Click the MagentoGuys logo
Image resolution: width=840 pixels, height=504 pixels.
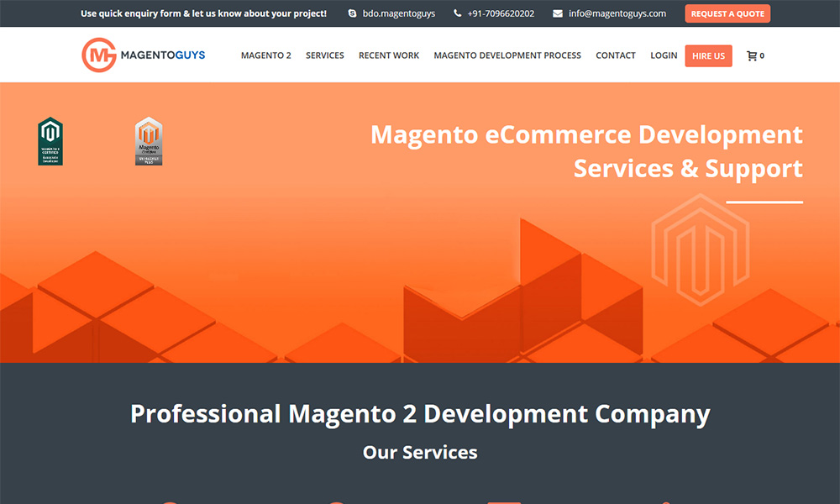point(144,55)
